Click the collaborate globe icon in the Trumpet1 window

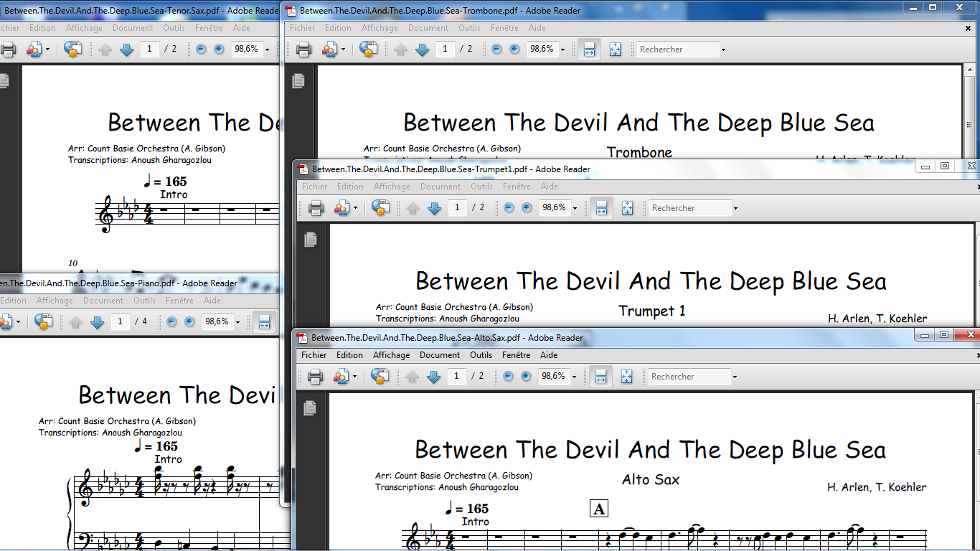pyautogui.click(x=381, y=208)
